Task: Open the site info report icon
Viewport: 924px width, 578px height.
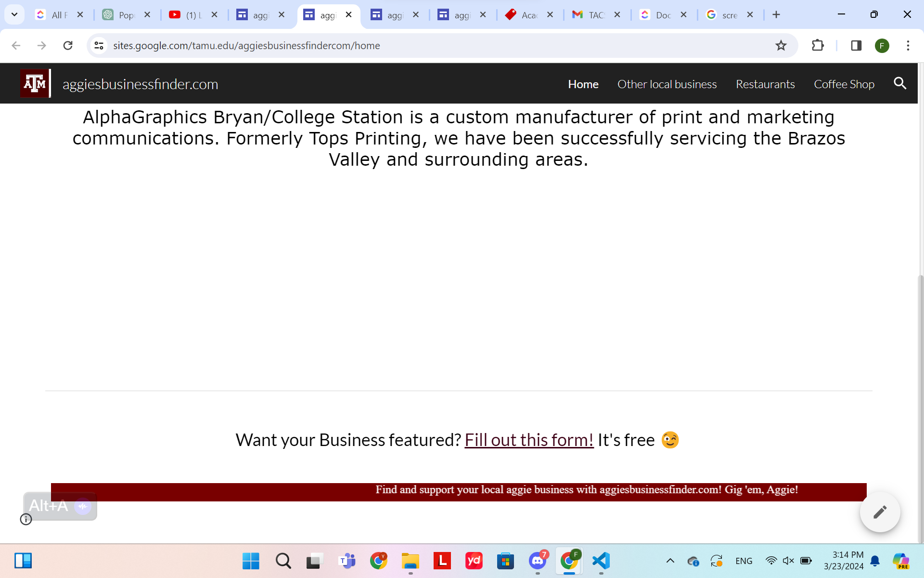Action: pos(26,519)
